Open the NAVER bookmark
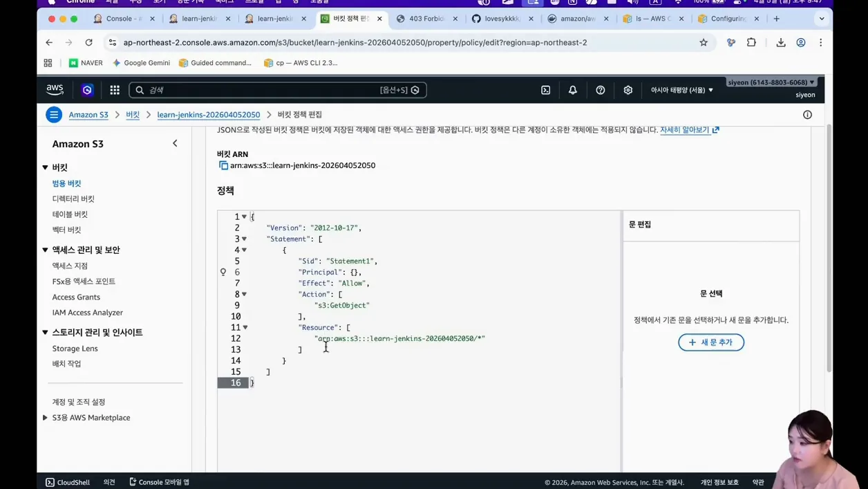The width and height of the screenshot is (868, 489). pos(85,63)
